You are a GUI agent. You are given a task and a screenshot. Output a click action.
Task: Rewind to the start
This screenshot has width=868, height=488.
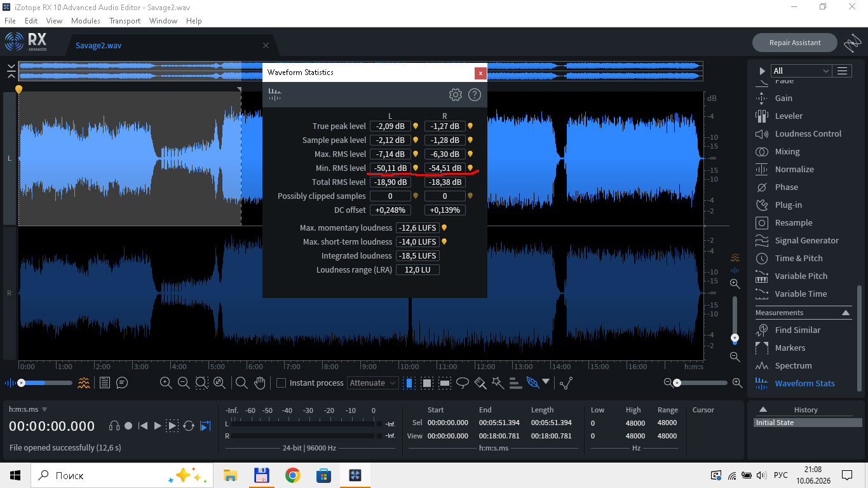(143, 426)
